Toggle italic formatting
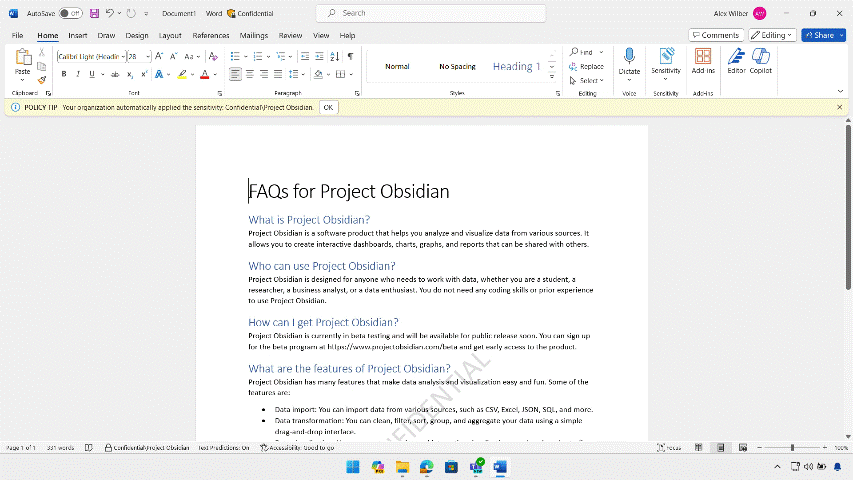853x480 pixels. [77, 74]
